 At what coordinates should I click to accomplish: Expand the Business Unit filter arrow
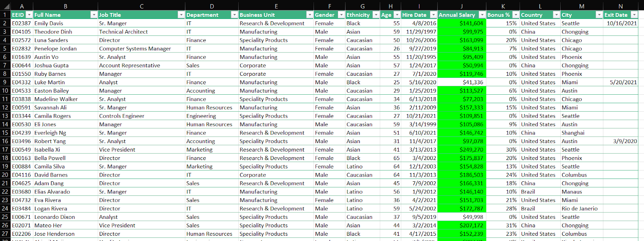tap(309, 15)
